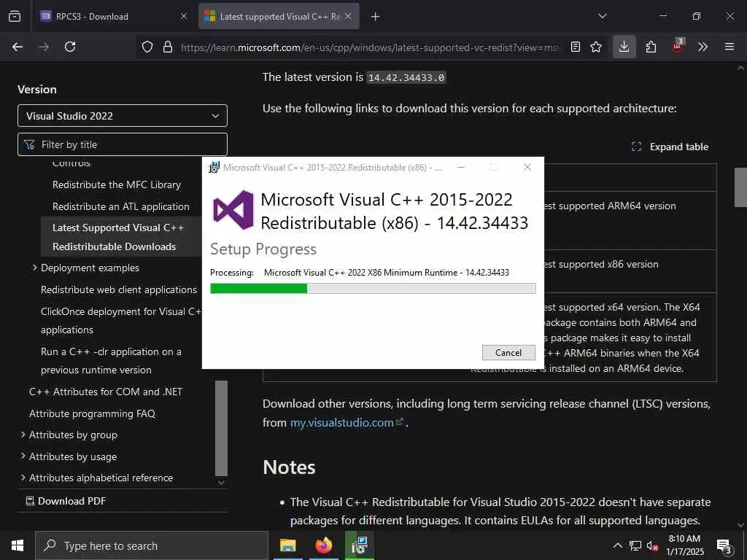Open the Firefox downloads panel
Screen dimensions: 747x560
pos(624,47)
